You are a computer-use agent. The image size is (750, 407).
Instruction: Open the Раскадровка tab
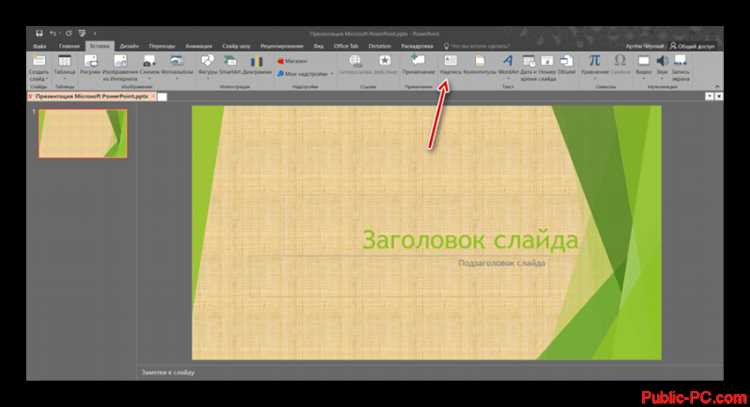[417, 46]
